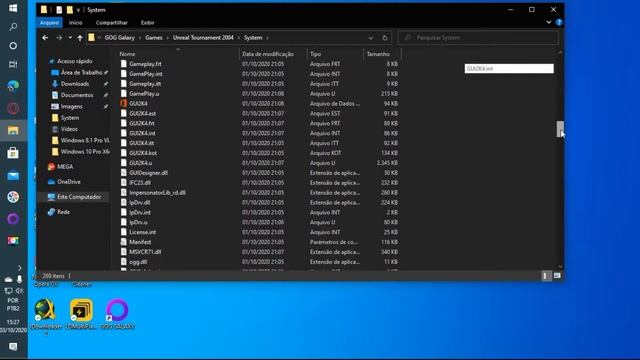Select the IFC23.dll file

[140, 183]
